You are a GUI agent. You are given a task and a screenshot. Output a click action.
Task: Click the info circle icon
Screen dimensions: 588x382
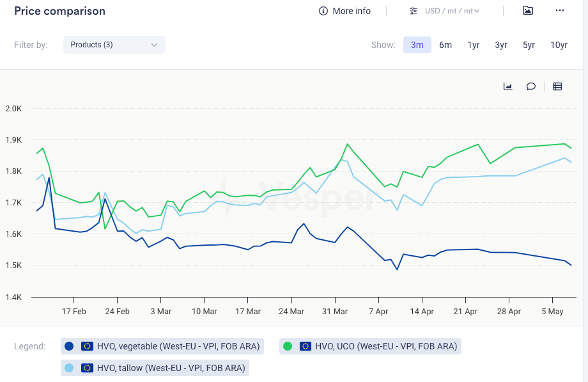[323, 11]
